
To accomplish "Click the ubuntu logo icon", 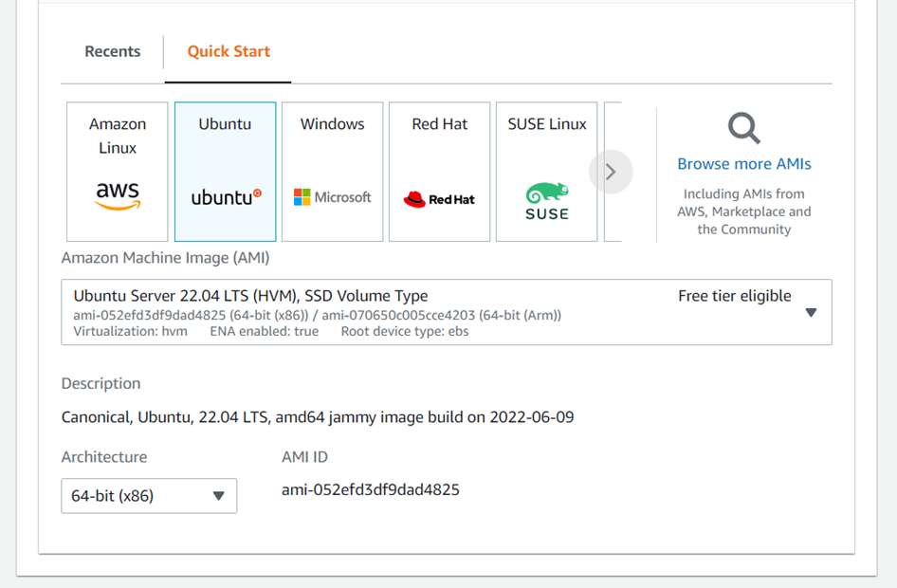I will click(226, 197).
